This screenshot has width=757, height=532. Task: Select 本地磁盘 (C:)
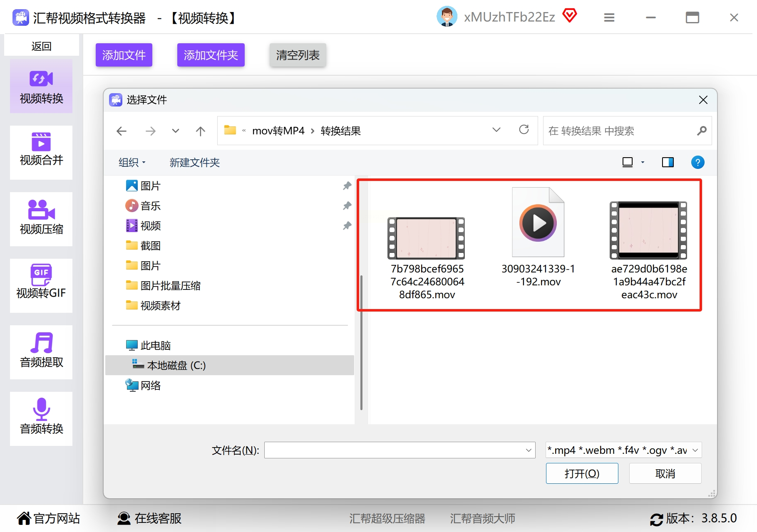(x=230, y=365)
